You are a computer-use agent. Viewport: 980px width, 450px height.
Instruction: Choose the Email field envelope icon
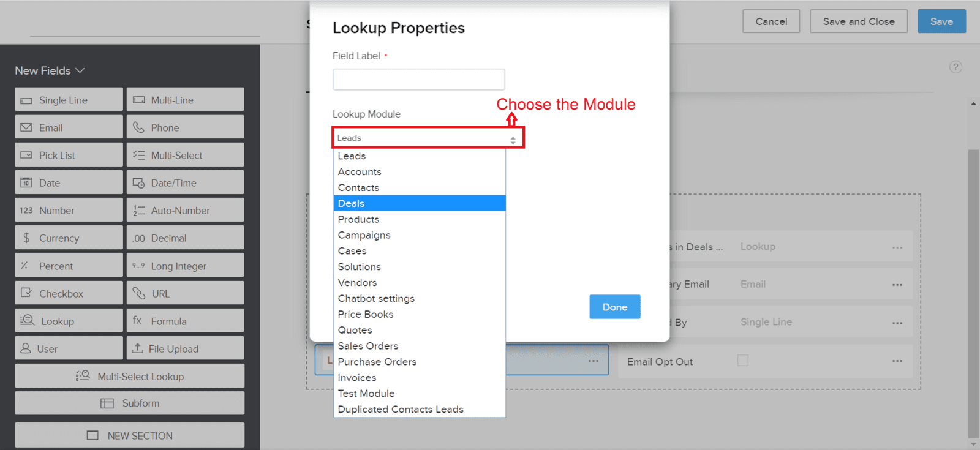coord(26,127)
